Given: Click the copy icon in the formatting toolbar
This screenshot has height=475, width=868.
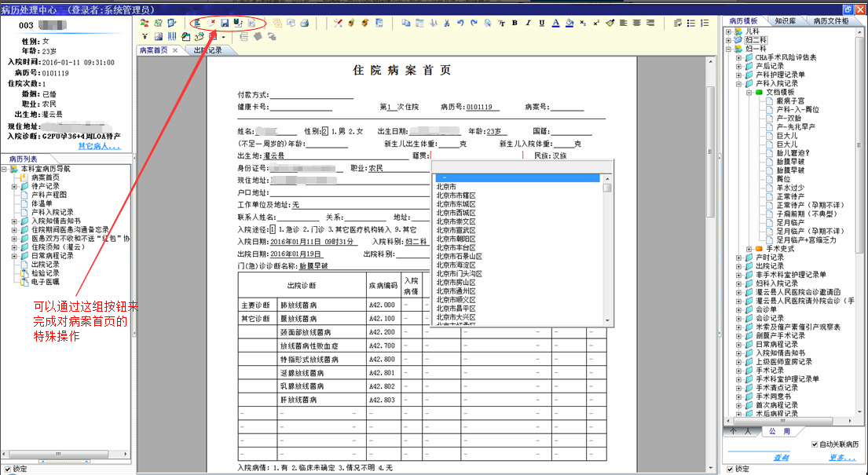Looking at the screenshot, I should [x=406, y=23].
